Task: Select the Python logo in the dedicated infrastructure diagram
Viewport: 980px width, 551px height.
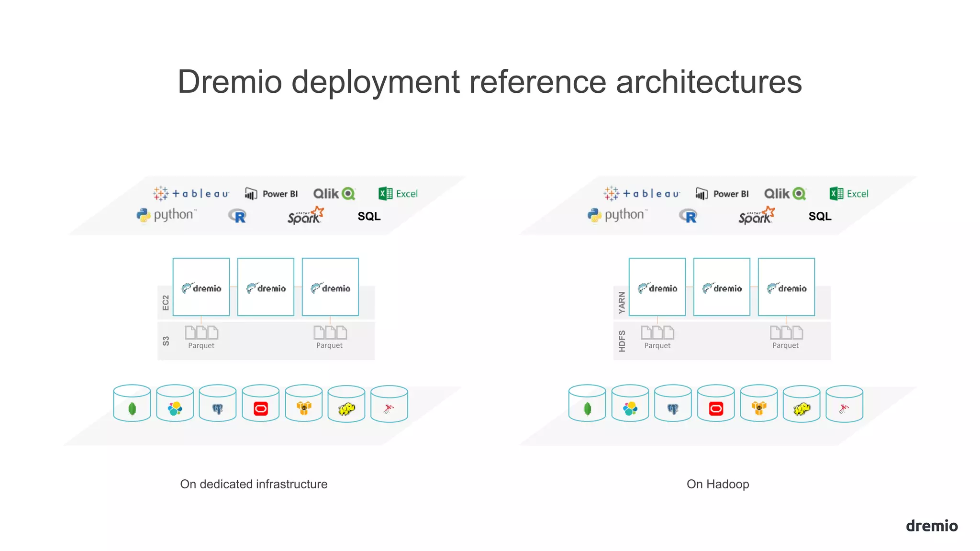Action: pos(166,215)
